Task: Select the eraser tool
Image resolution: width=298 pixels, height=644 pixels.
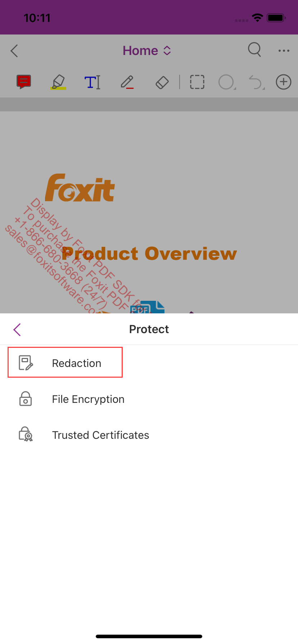Action: pyautogui.click(x=162, y=82)
